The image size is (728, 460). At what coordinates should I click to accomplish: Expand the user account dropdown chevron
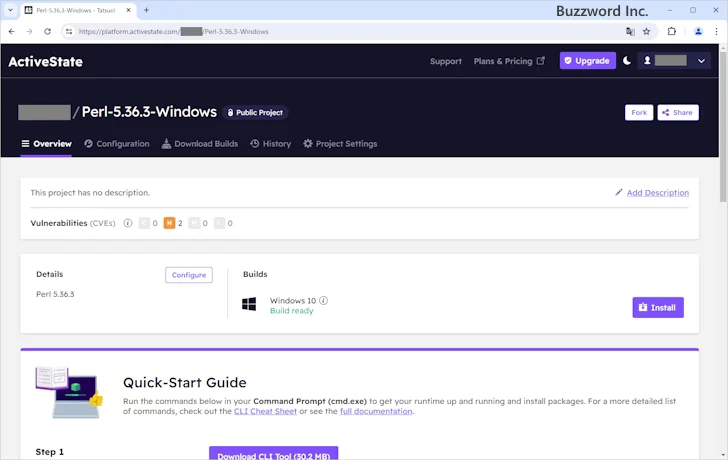coord(702,61)
